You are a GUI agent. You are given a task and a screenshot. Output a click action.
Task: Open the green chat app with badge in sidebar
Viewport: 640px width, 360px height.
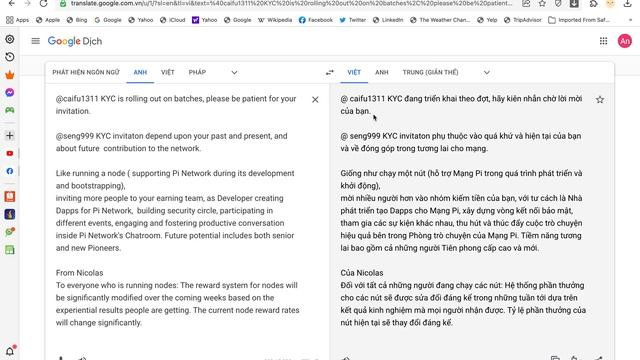tap(10, 232)
